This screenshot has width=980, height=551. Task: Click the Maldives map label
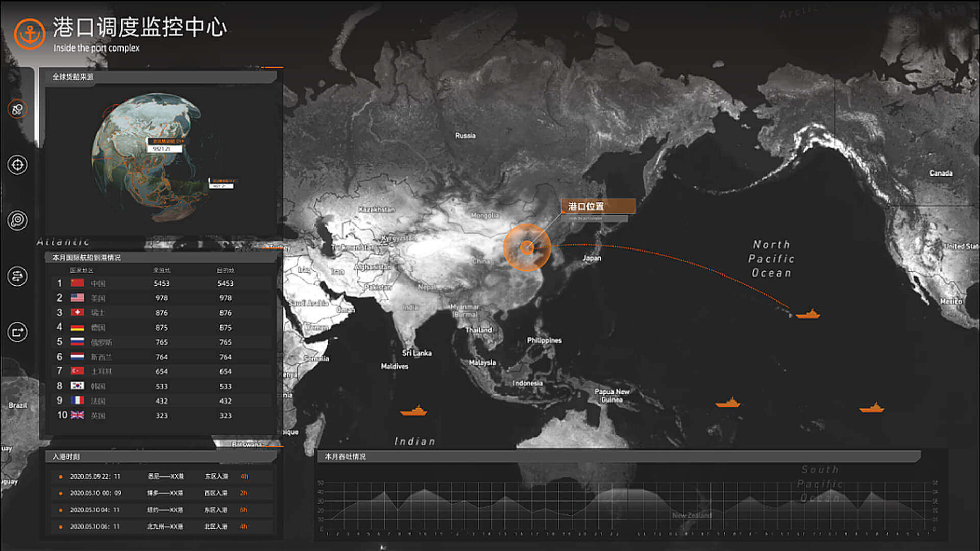click(x=395, y=366)
